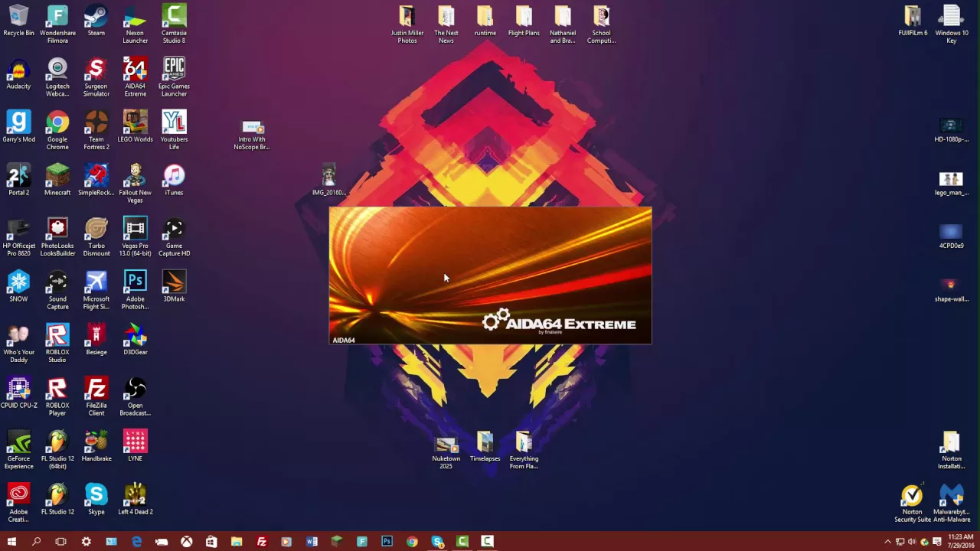980x551 pixels.
Task: Open Nexon Launcher desktop shortcut
Action: (135, 24)
